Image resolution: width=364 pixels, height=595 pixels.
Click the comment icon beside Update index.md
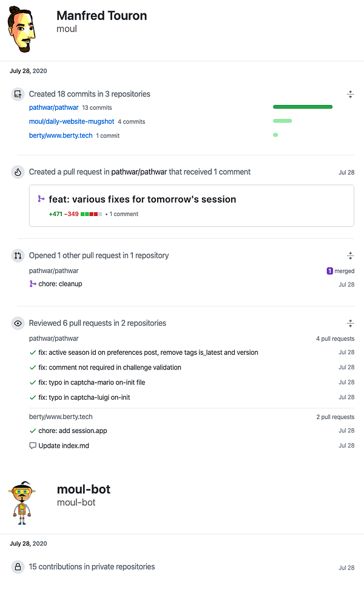tap(33, 446)
